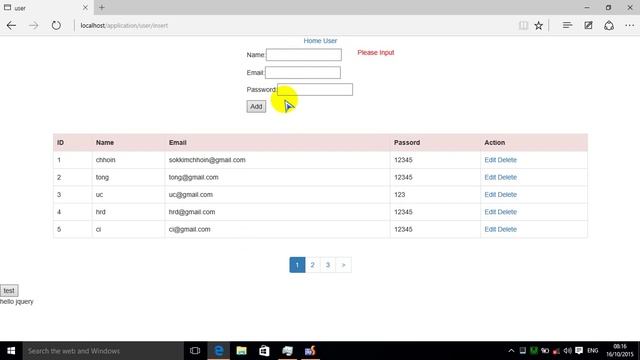The height and width of the screenshot is (360, 640).
Task: Open the browser More actions menu
Action: pos(630,25)
